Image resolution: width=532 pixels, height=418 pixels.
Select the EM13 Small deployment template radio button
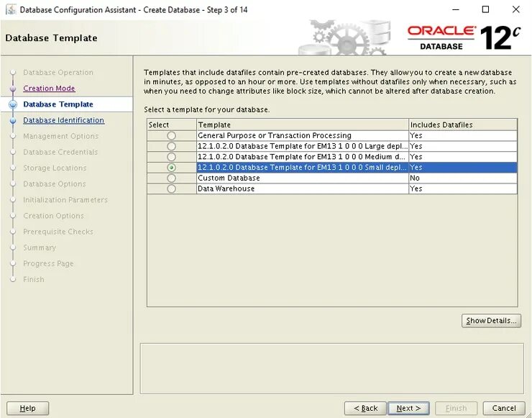point(171,168)
